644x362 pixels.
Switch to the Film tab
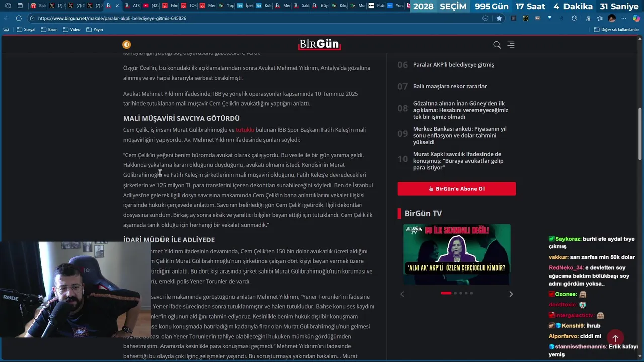click(170, 6)
